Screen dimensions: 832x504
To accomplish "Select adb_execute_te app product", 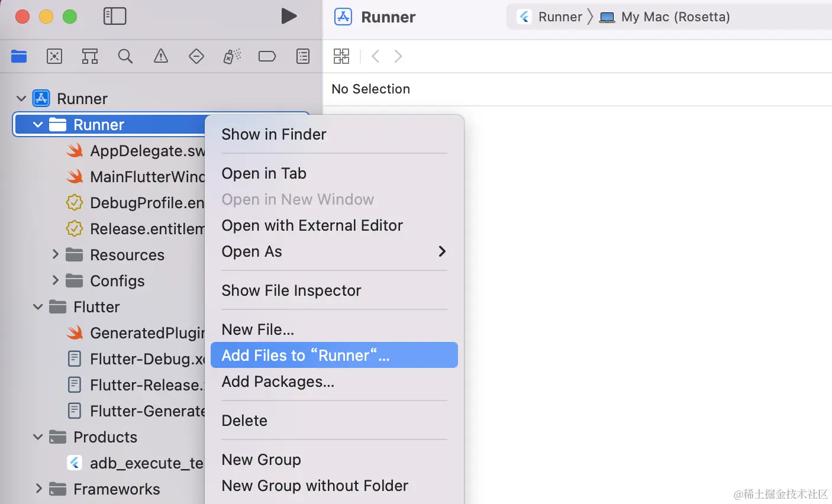I will [x=136, y=463].
